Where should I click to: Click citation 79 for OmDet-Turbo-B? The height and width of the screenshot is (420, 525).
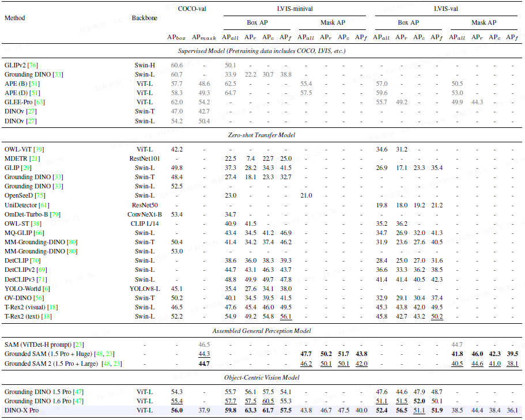(55, 214)
